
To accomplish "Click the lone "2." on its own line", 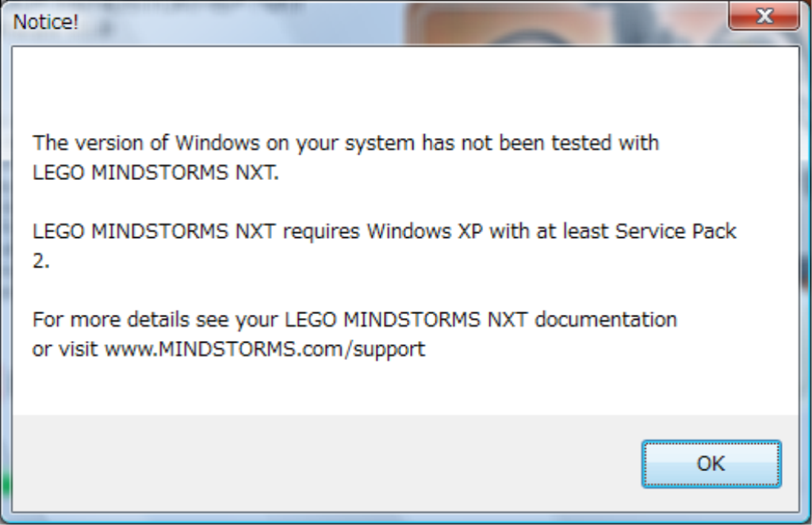I will click(41, 262).
